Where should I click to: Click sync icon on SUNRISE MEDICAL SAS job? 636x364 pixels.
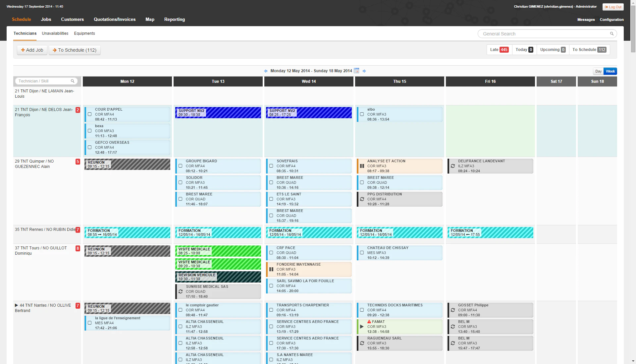pyautogui.click(x=181, y=291)
